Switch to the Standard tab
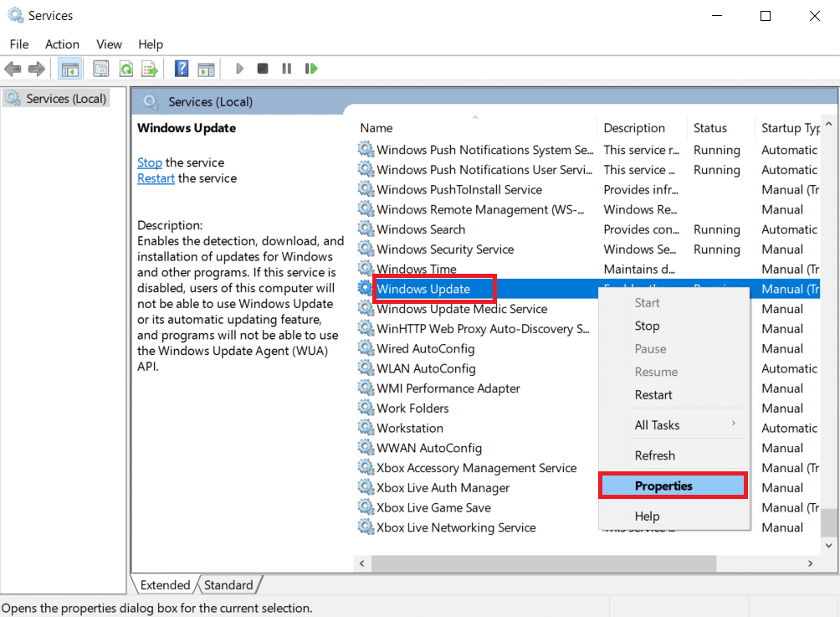The height and width of the screenshot is (617, 840). tap(229, 584)
